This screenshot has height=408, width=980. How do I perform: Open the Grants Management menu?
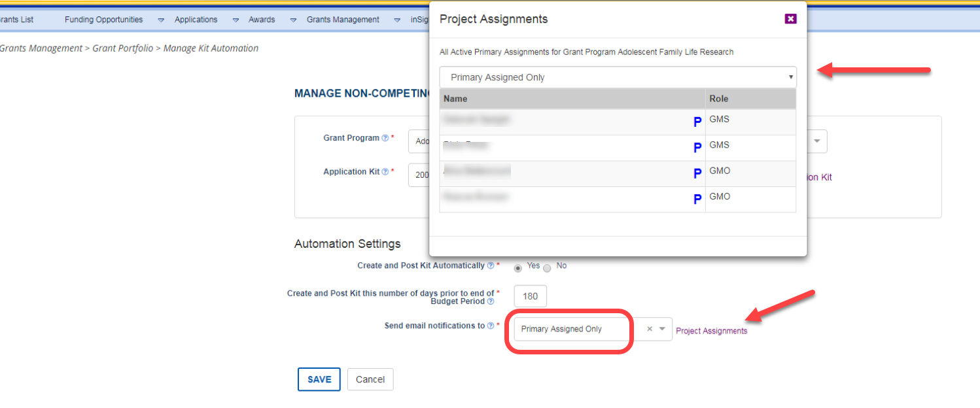(x=343, y=20)
